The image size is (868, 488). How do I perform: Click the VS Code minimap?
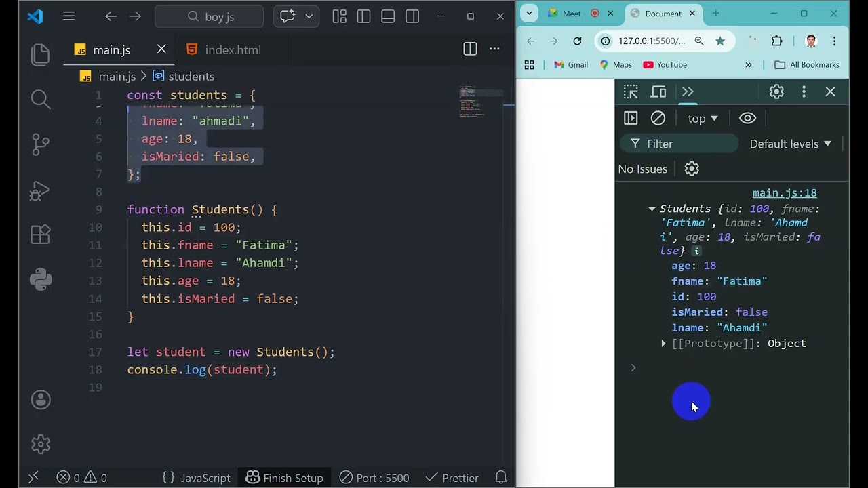481,102
